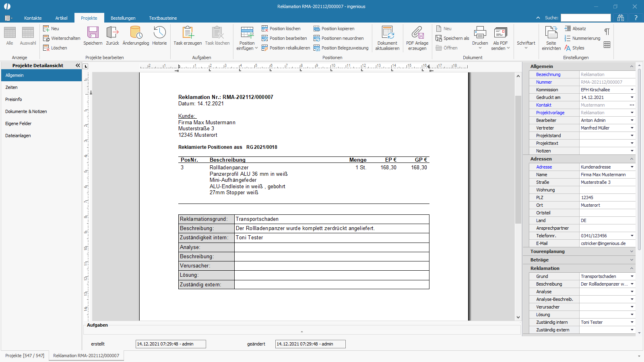
Task: Click the Drucken printer icon
Action: tap(480, 33)
